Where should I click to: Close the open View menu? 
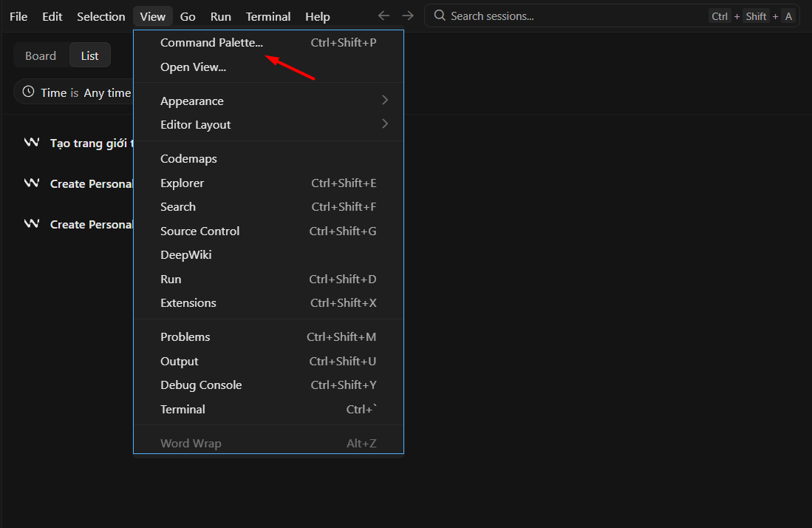153,16
